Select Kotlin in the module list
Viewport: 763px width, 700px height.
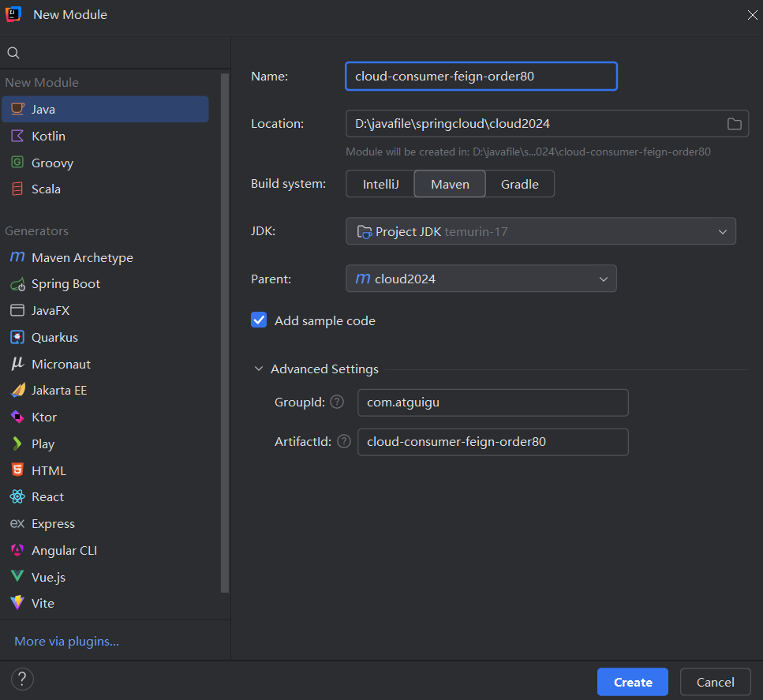[105, 136]
